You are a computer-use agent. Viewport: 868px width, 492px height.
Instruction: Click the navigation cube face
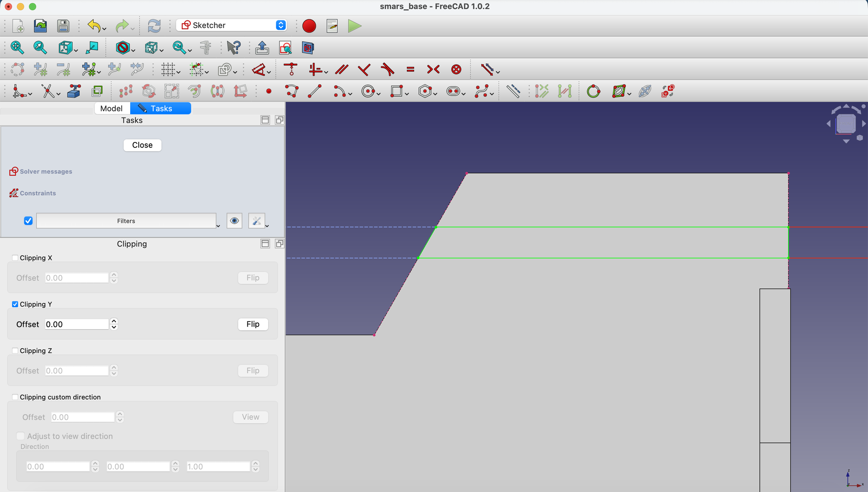coord(846,123)
